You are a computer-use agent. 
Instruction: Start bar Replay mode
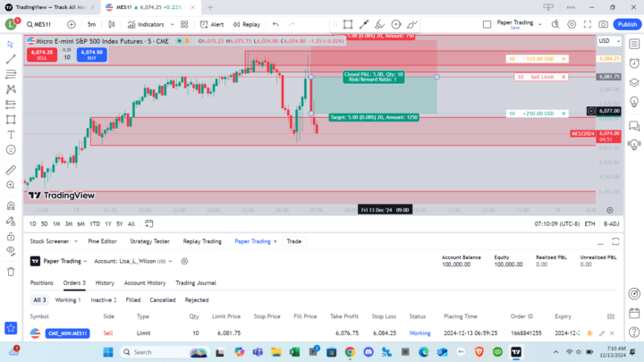click(x=247, y=25)
